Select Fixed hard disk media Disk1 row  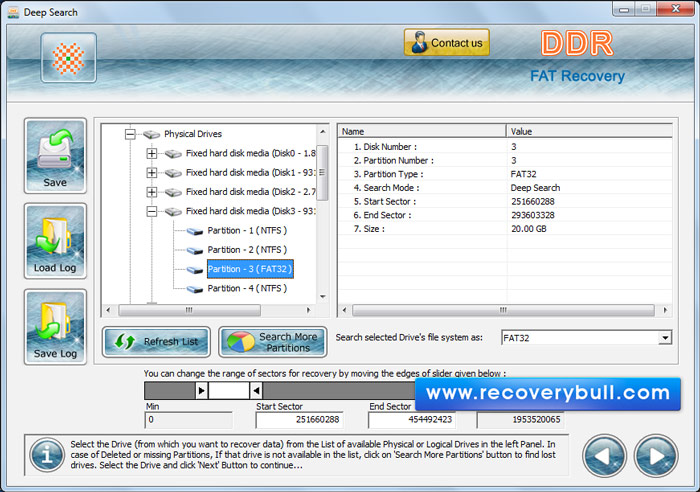pos(250,173)
